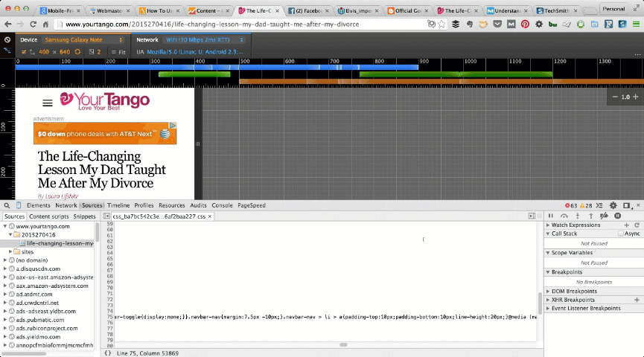
Task: Toggle pause on exceptions button
Action: pyautogui.click(x=617, y=216)
